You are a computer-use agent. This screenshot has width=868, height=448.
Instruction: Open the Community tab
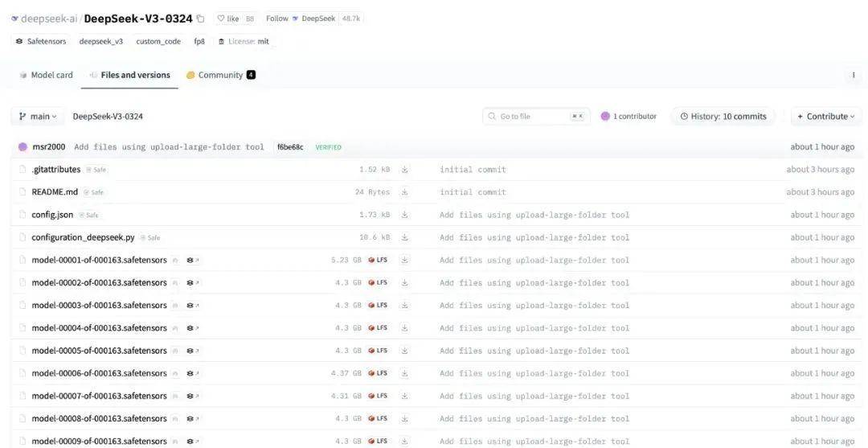[x=221, y=76]
